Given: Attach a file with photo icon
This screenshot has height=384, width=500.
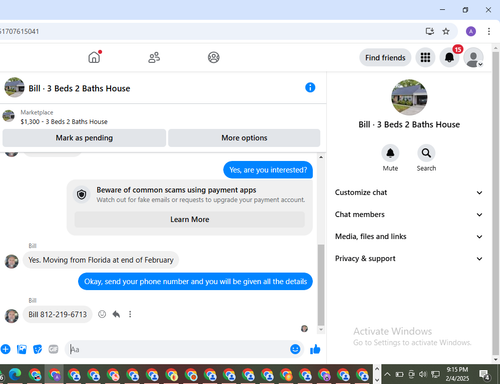Looking at the screenshot, I should click(22, 349).
